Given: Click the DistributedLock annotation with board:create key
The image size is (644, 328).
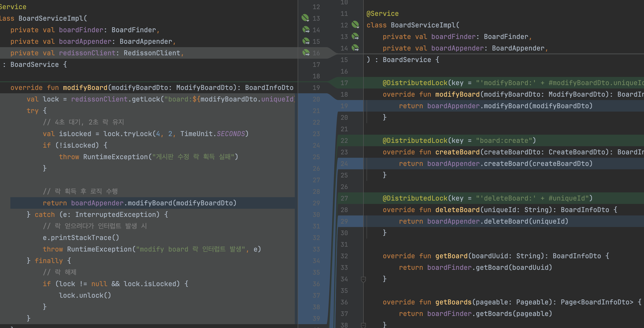Looking at the screenshot, I should pyautogui.click(x=415, y=140).
